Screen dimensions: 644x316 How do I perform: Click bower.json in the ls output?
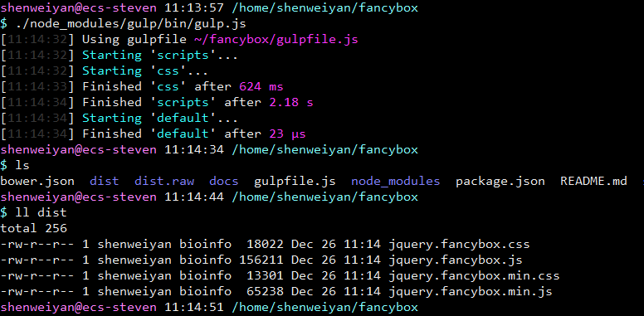(x=37, y=181)
